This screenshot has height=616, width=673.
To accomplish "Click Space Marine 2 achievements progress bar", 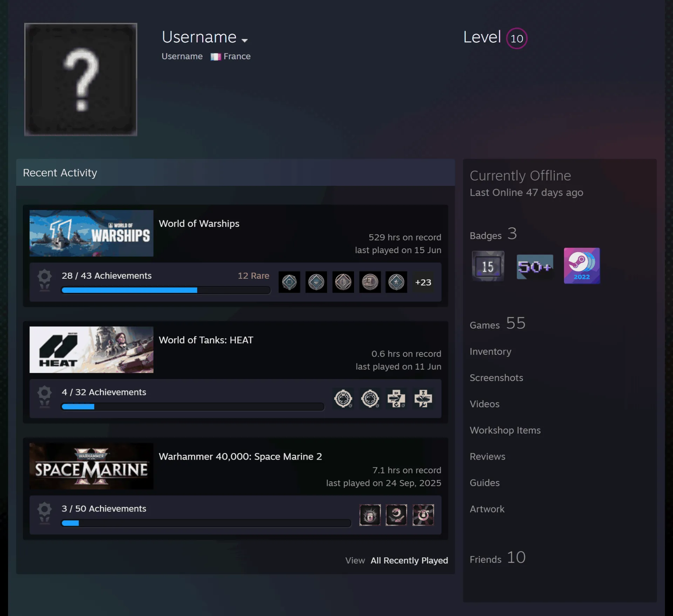I will [x=206, y=523].
